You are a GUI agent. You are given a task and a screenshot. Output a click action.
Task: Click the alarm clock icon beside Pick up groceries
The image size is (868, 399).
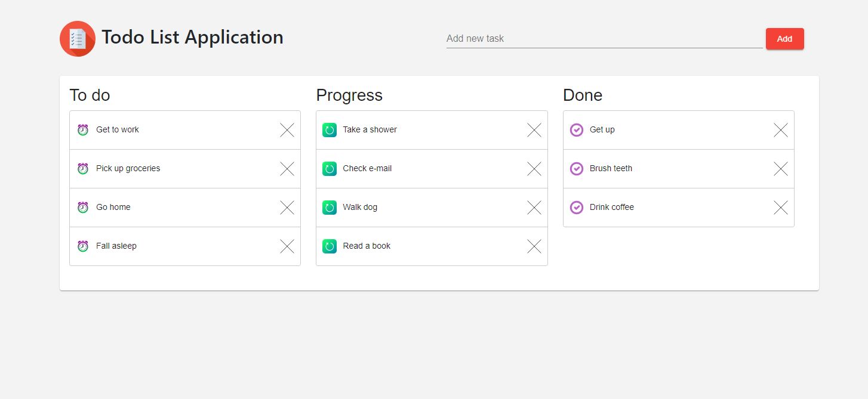(x=83, y=169)
